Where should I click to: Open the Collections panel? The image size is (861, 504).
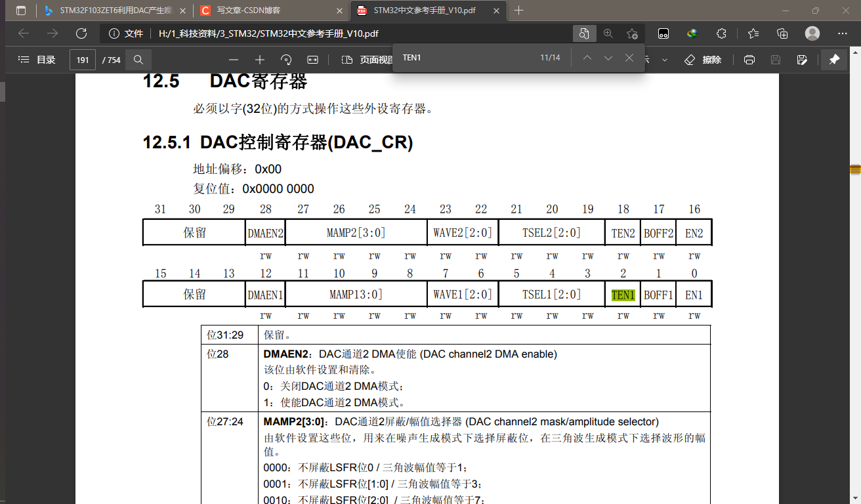click(x=782, y=33)
